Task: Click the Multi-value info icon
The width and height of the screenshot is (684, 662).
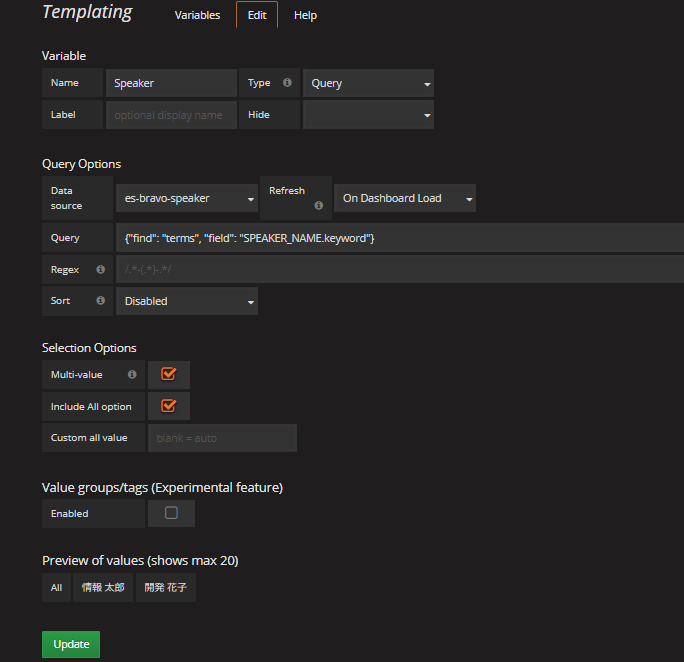Action: point(132,375)
